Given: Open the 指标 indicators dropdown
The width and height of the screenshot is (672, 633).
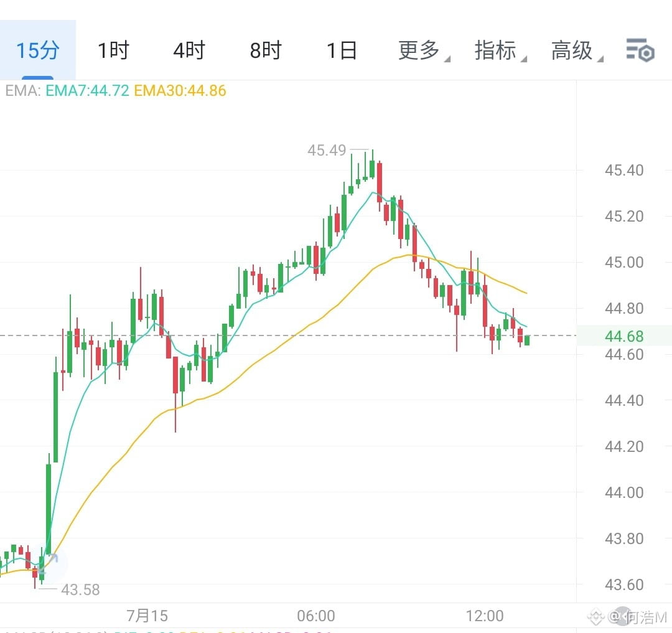Looking at the screenshot, I should (500, 50).
